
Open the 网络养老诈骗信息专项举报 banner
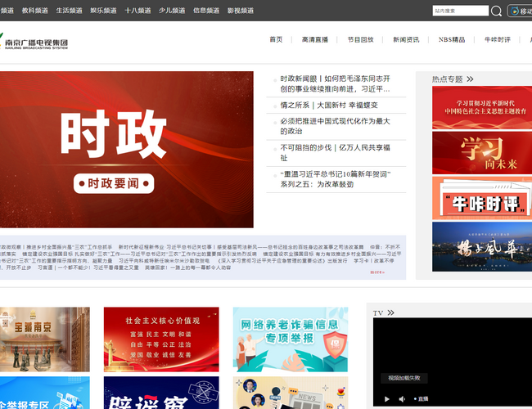[x=290, y=340]
